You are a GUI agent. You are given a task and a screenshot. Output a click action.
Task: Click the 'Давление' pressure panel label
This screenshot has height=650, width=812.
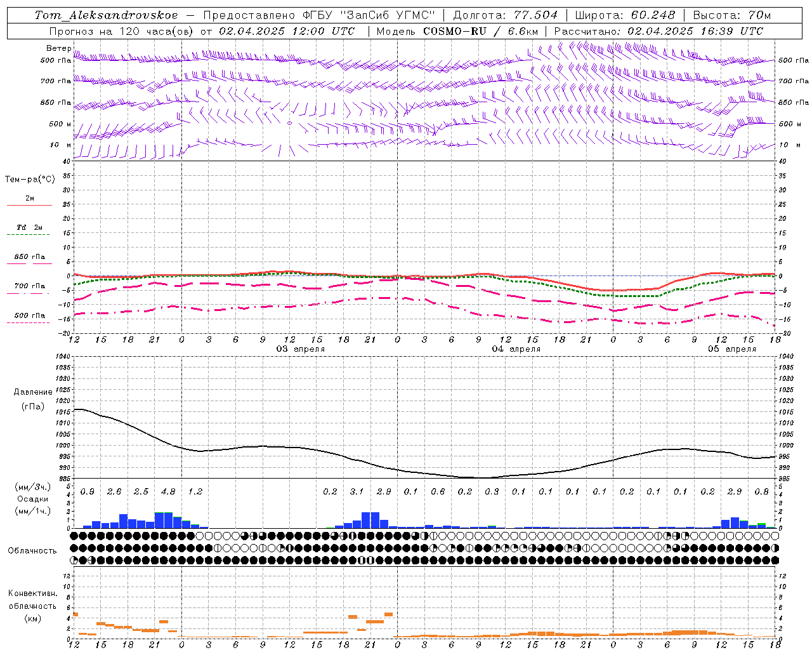[33, 392]
